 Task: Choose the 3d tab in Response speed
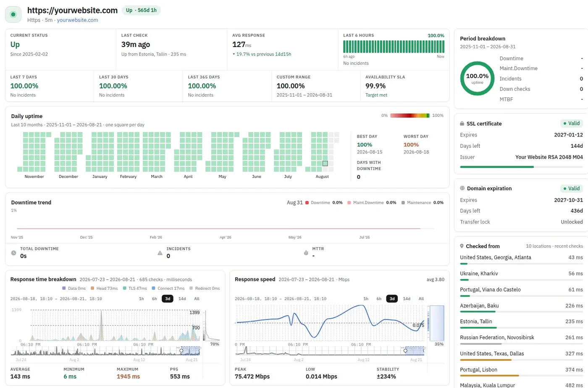click(392, 299)
